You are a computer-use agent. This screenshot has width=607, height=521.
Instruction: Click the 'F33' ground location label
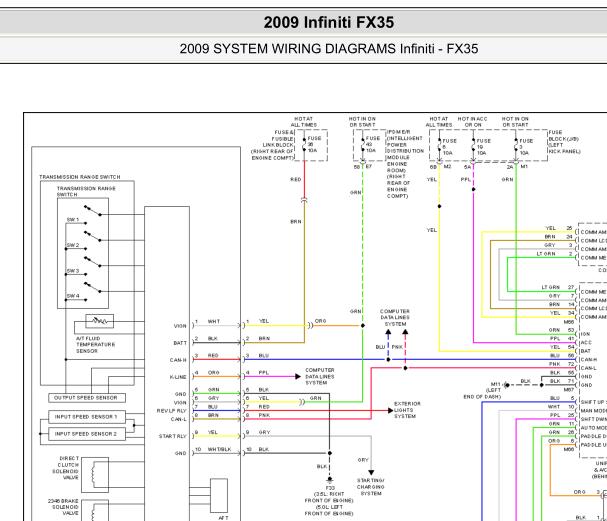[330, 488]
